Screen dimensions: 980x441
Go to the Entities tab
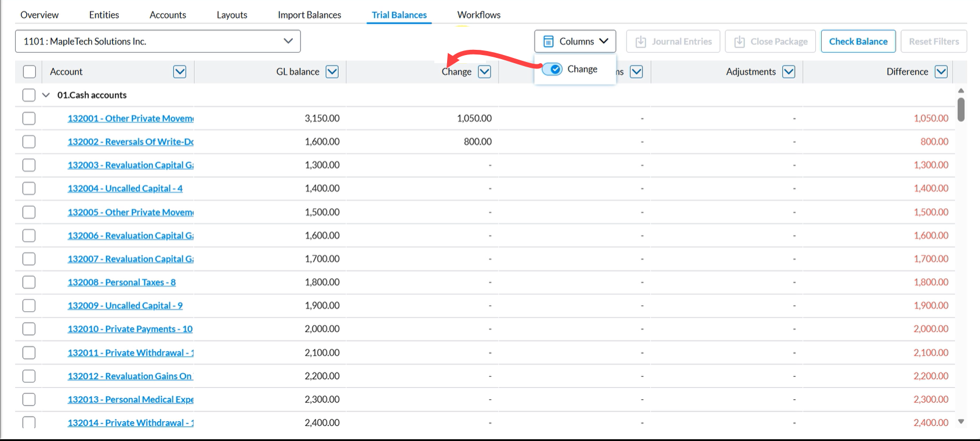(104, 15)
